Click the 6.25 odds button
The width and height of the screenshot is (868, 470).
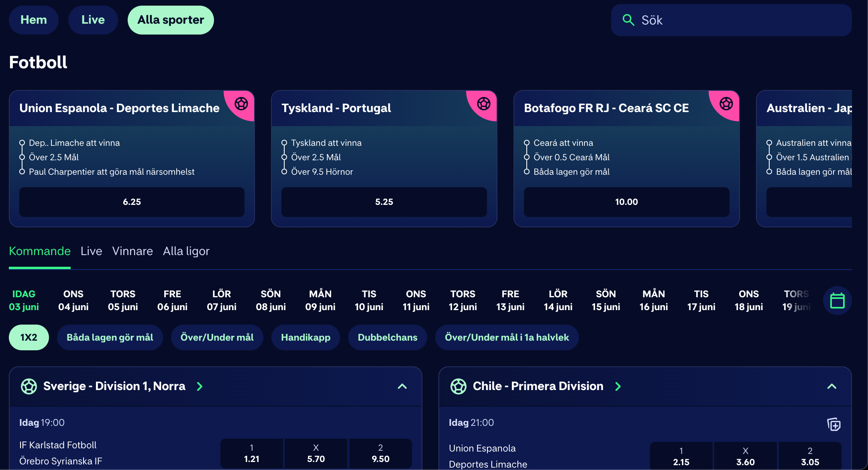tap(132, 202)
